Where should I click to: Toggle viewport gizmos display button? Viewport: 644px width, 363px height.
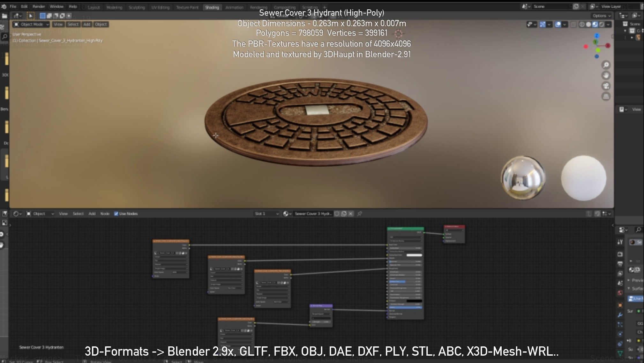pos(542,24)
